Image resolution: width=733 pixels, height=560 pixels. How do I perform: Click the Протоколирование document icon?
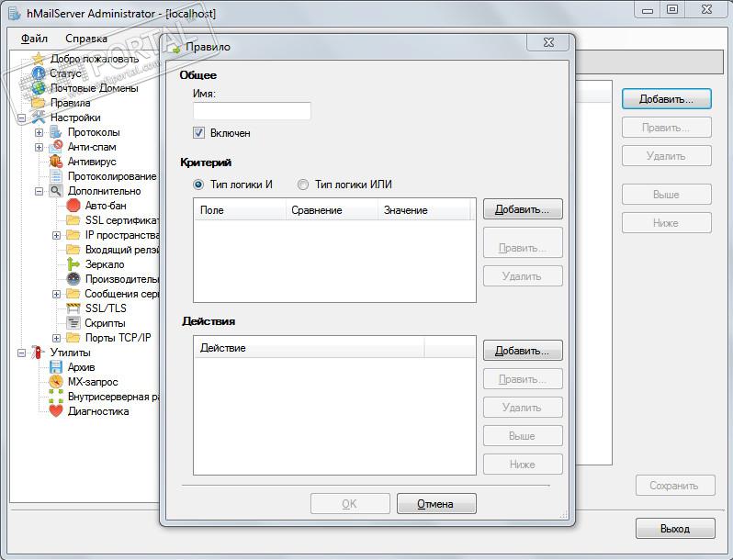56,176
